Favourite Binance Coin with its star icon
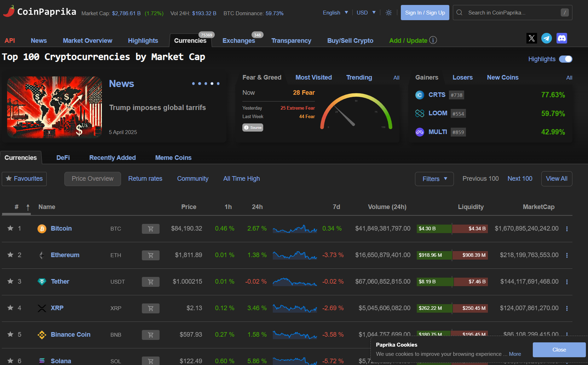This screenshot has width=588, height=365. click(x=11, y=334)
